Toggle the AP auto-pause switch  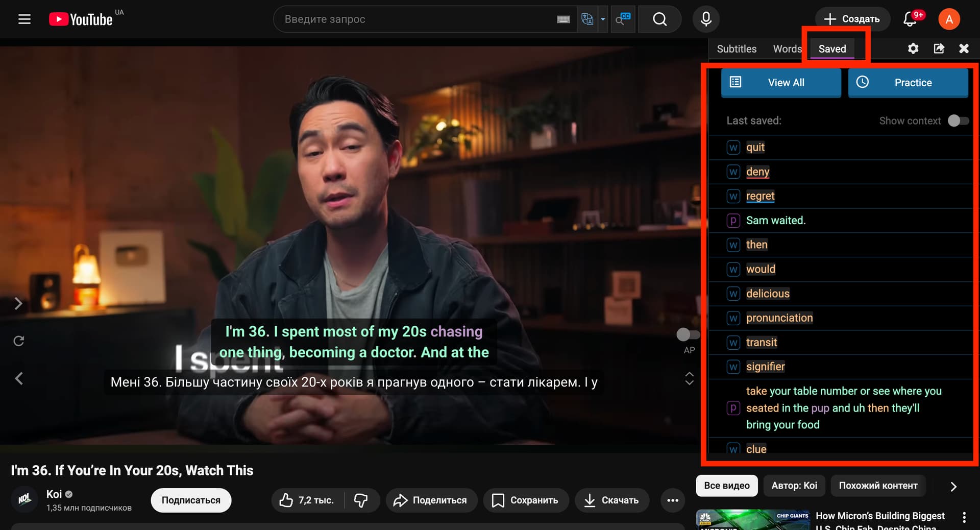point(688,334)
